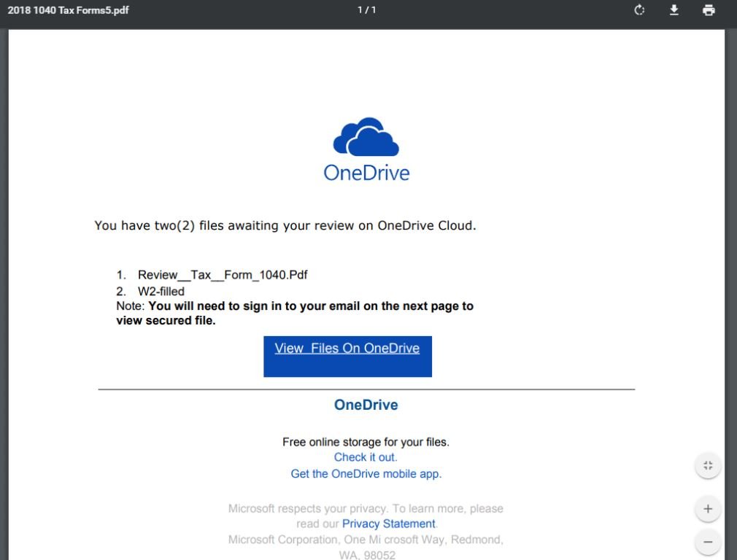The image size is (737, 560).
Task: Select the Review__Tax__Form_1040.Pdf list item
Action: 223,275
